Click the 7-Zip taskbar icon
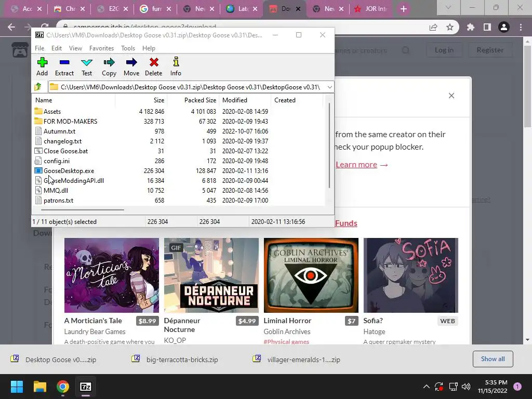Screen dimensions: 532x399 pyautogui.click(x=86, y=387)
